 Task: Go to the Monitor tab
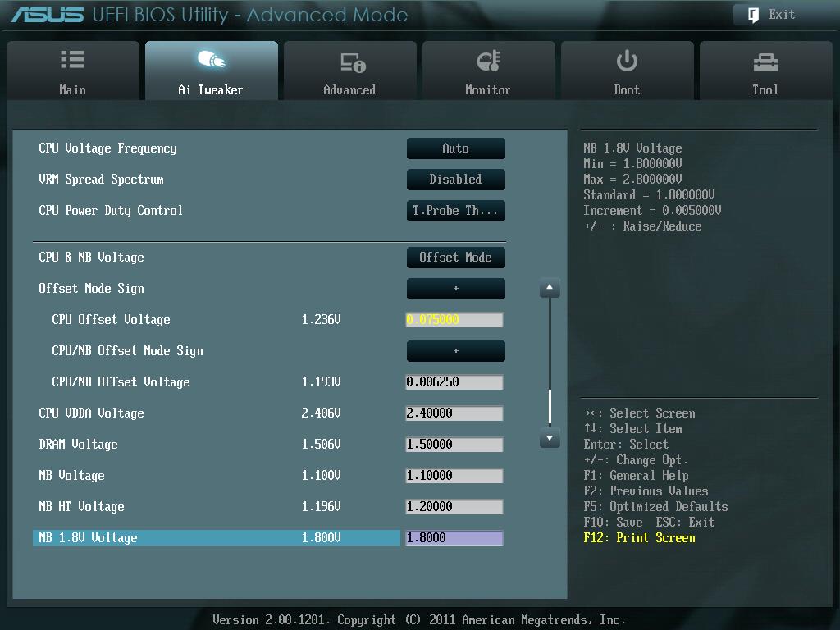click(x=489, y=71)
